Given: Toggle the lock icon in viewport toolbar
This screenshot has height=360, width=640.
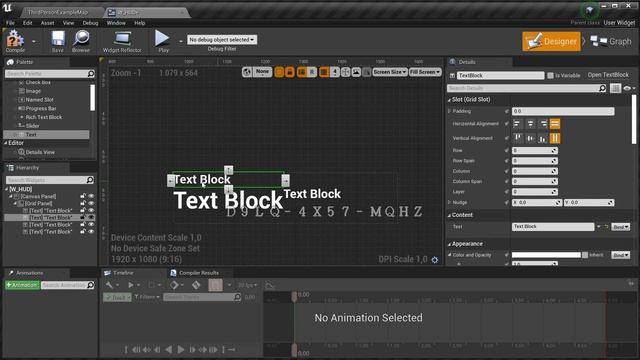Looking at the screenshot, I should [x=290, y=72].
